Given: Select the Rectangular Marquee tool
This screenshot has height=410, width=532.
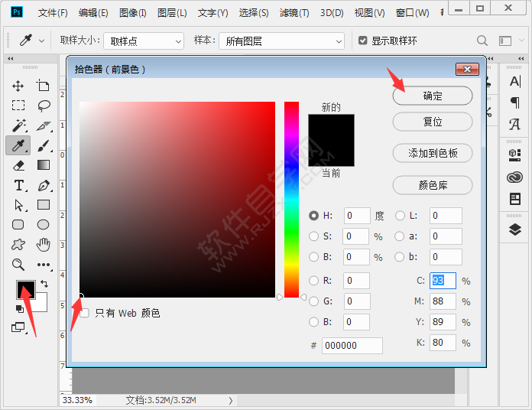Looking at the screenshot, I should click(x=18, y=106).
